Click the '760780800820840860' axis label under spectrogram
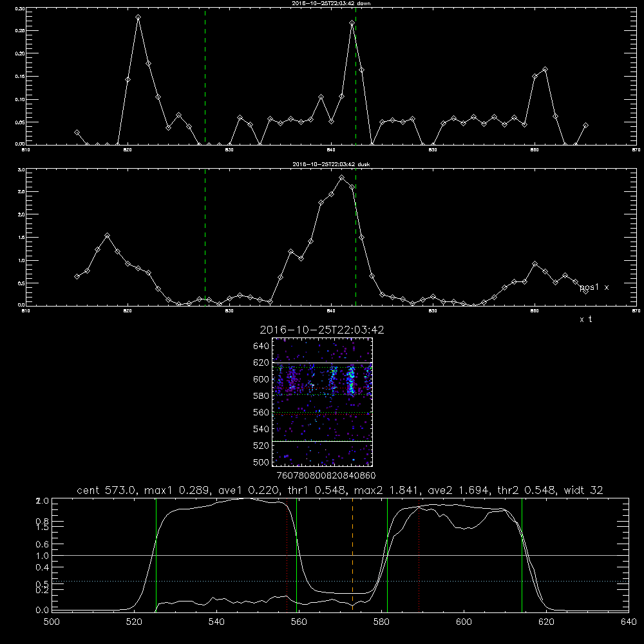Viewport: 644px width, 644px height. pos(326,476)
